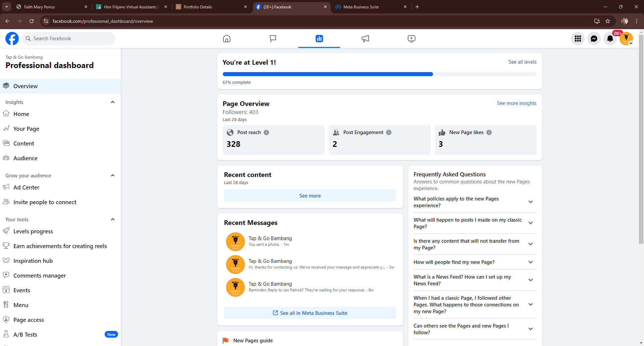Image resolution: width=644 pixels, height=346 pixels.
Task: Open the Notifications bell icon
Action: pyautogui.click(x=610, y=39)
